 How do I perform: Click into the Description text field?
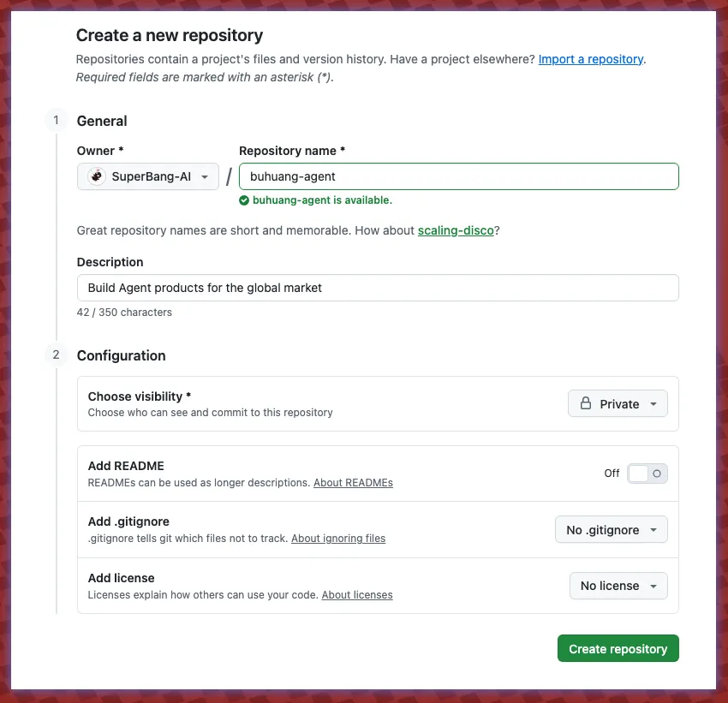click(x=377, y=288)
